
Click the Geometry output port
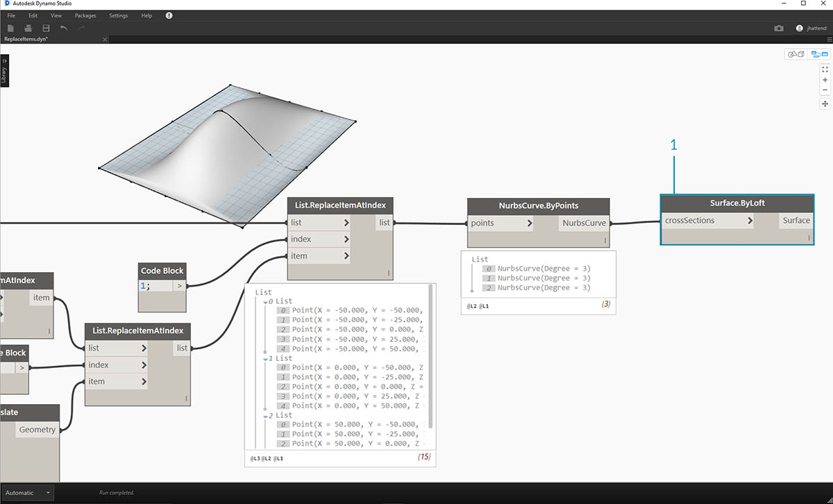[x=37, y=430]
